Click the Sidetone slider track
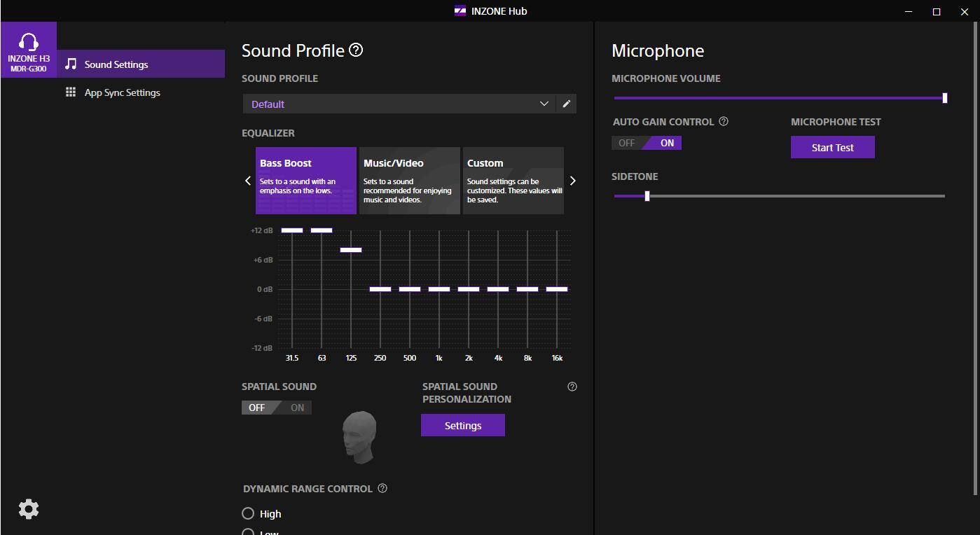The image size is (980, 535). tap(779, 196)
